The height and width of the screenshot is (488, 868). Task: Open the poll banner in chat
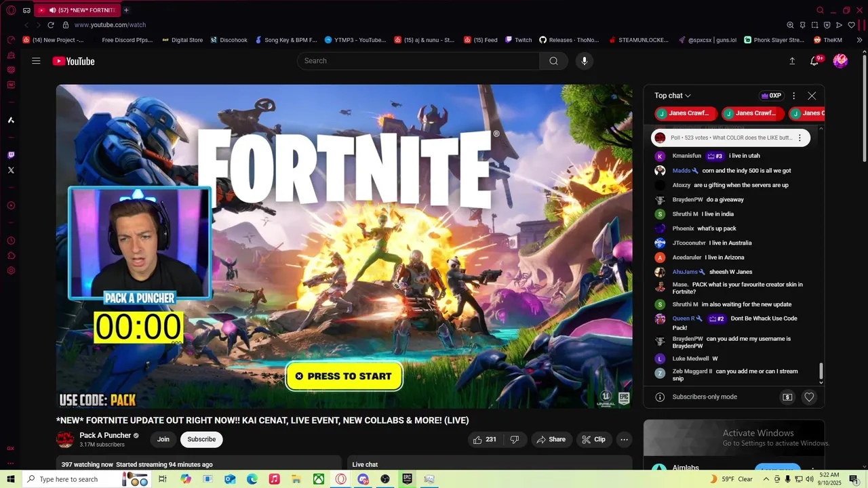[x=731, y=138]
